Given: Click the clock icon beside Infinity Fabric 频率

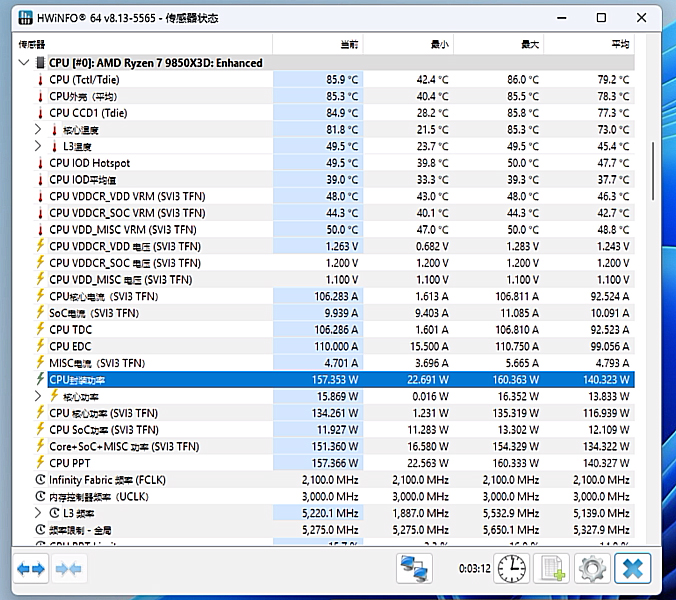Looking at the screenshot, I should (40, 480).
